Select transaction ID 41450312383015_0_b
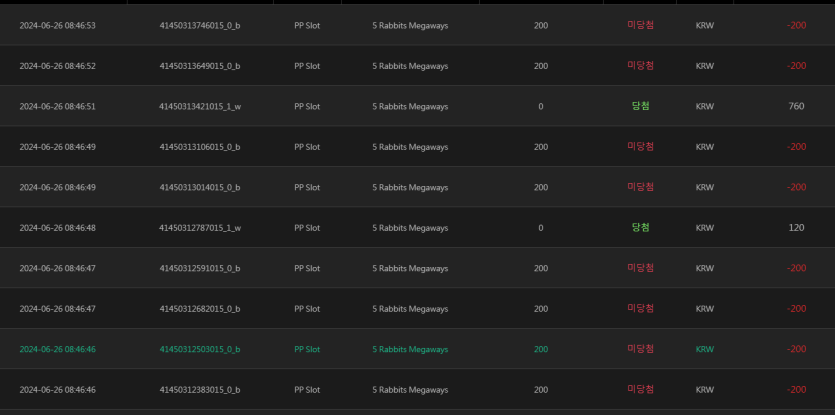The image size is (835, 415). [x=200, y=390]
